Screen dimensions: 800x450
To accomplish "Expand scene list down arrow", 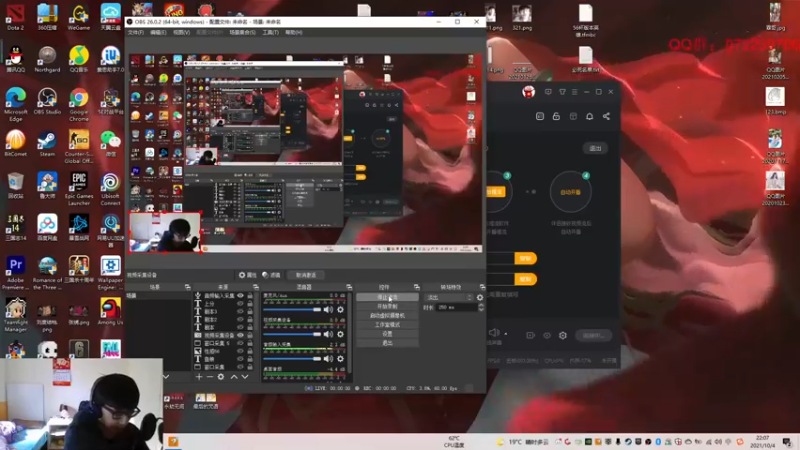I will click(x=166, y=377).
